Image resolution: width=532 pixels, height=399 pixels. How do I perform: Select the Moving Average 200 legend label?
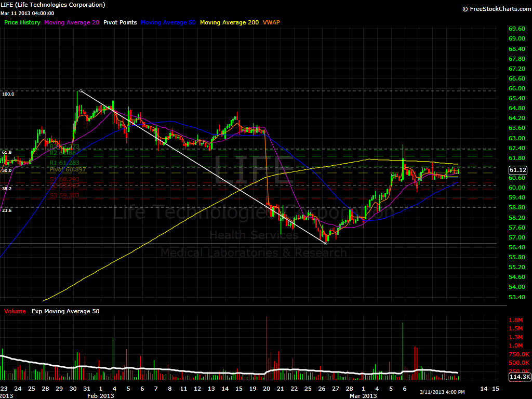click(230, 22)
